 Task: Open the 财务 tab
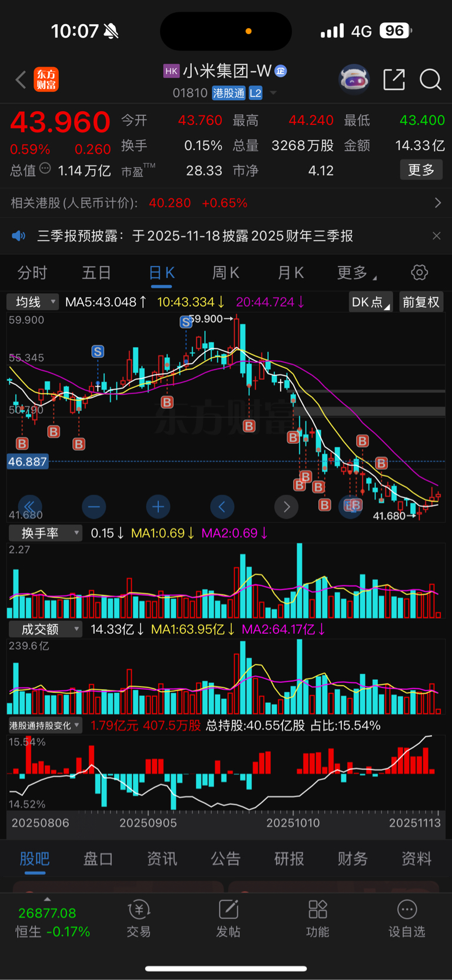(353, 859)
